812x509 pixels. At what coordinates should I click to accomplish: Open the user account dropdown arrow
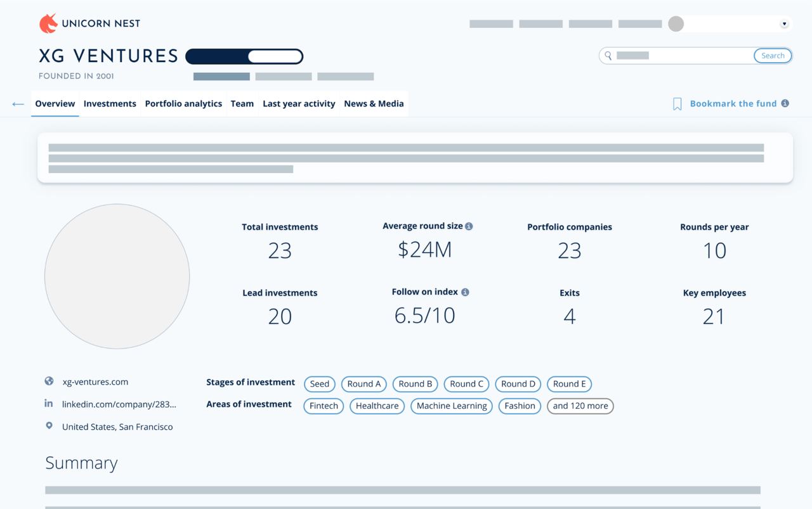click(784, 24)
